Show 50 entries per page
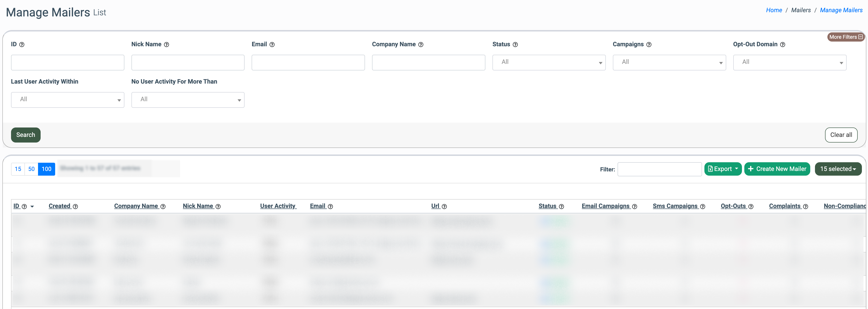This screenshot has width=868, height=309. tap(31, 169)
